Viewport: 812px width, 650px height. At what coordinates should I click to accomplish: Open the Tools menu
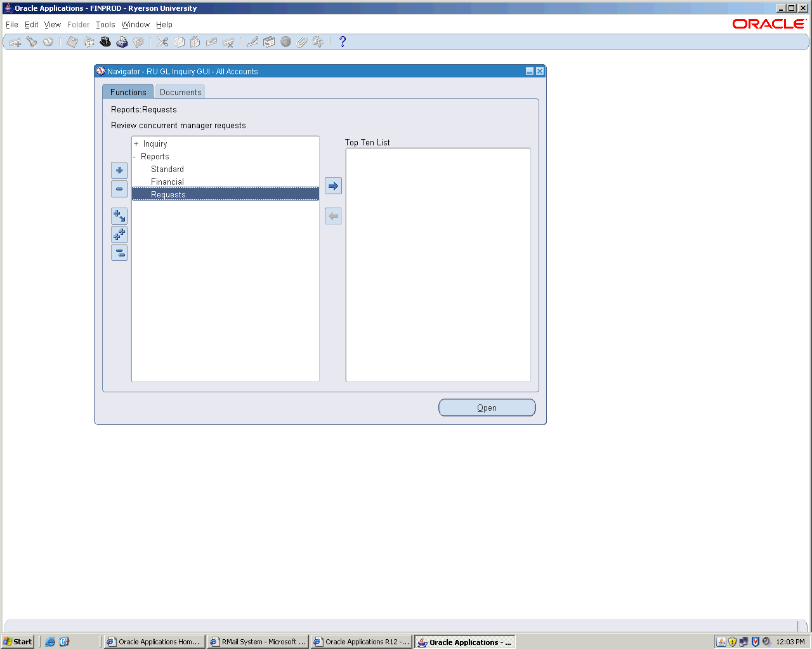coord(105,25)
